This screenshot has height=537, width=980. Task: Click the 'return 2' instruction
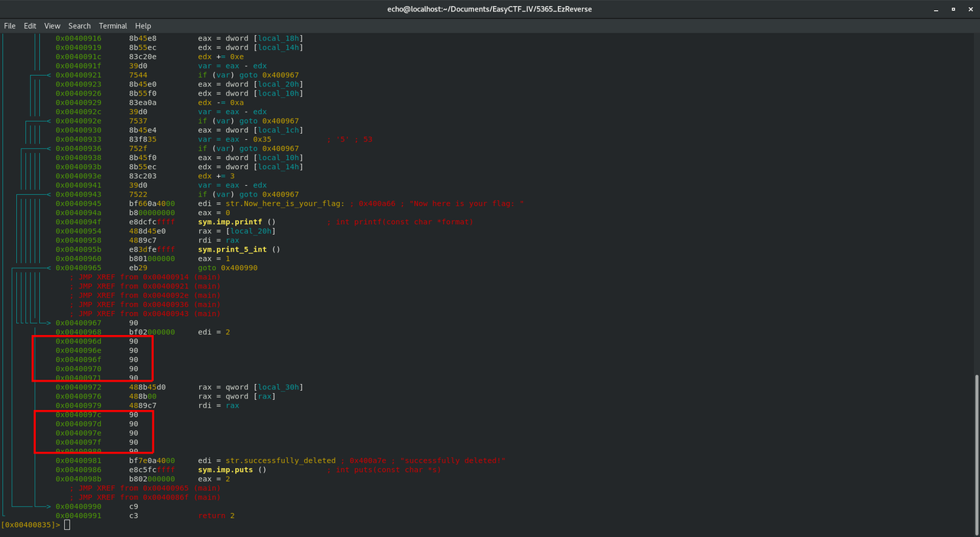(216, 516)
